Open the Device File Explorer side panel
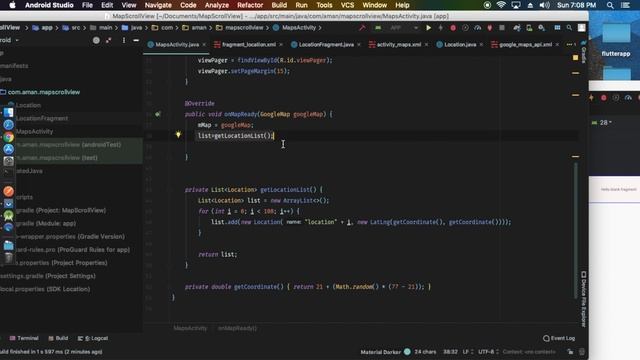640x360 pixels. tap(584, 299)
